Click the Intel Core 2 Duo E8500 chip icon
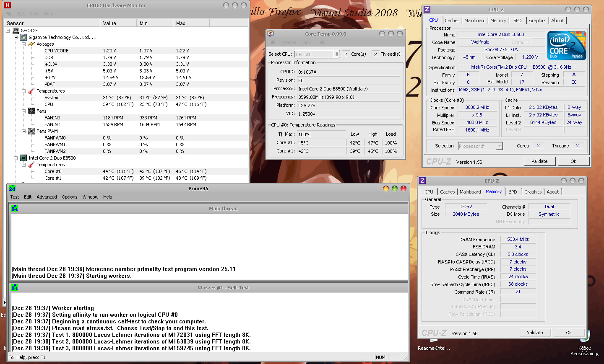 point(23,158)
